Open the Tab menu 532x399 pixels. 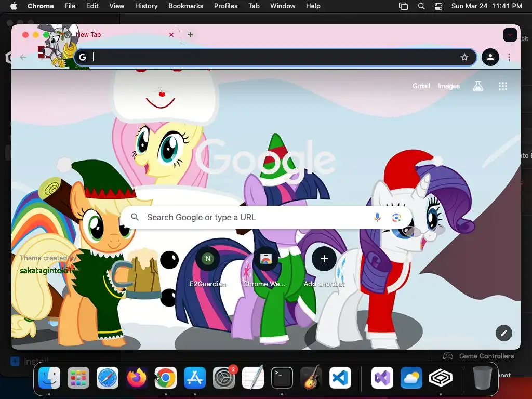point(254,6)
